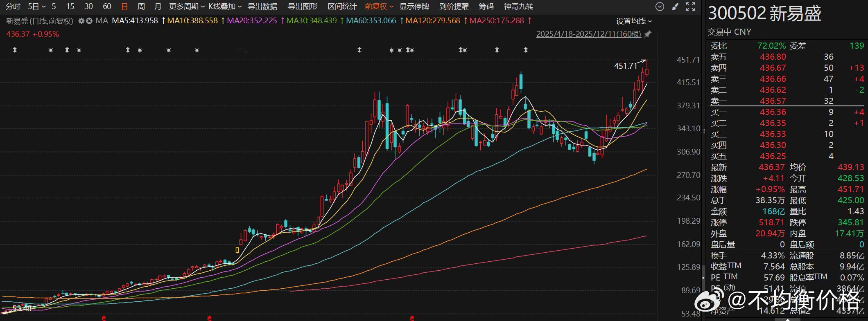Viewport: 868px width, 321px height.
Task: Enter fullscreen chart mode via the expand icon
Action: pyautogui.click(x=691, y=7)
